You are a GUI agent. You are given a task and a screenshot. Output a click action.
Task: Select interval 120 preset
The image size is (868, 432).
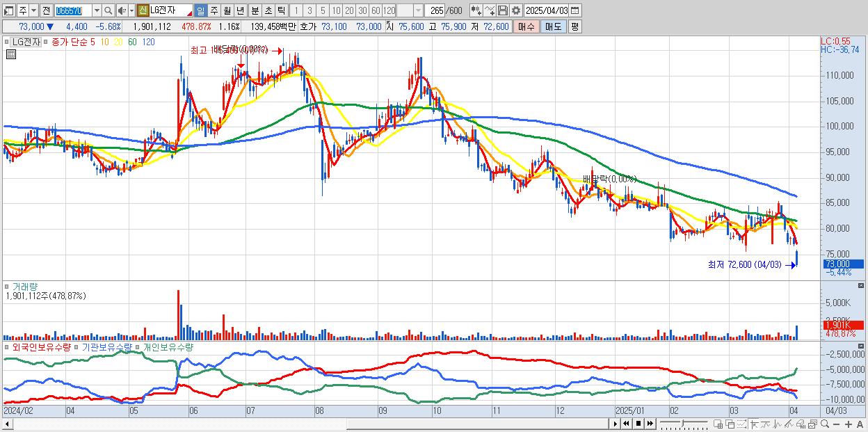click(389, 10)
